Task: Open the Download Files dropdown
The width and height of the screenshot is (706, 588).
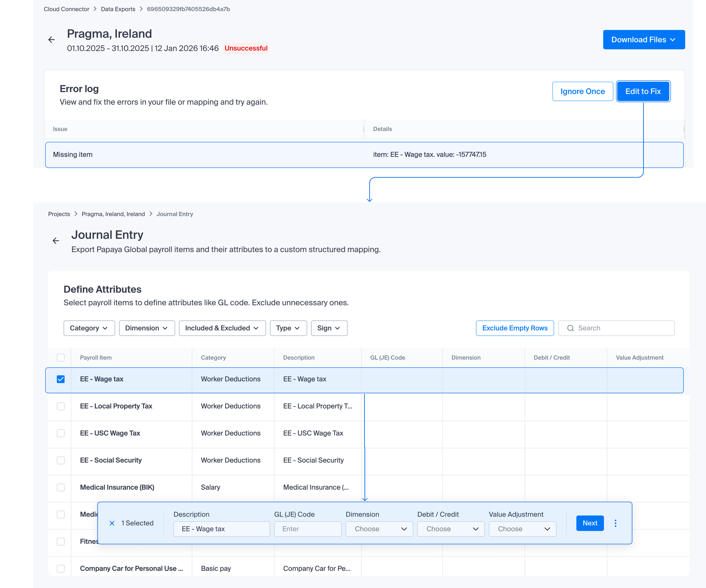Action: pos(644,40)
